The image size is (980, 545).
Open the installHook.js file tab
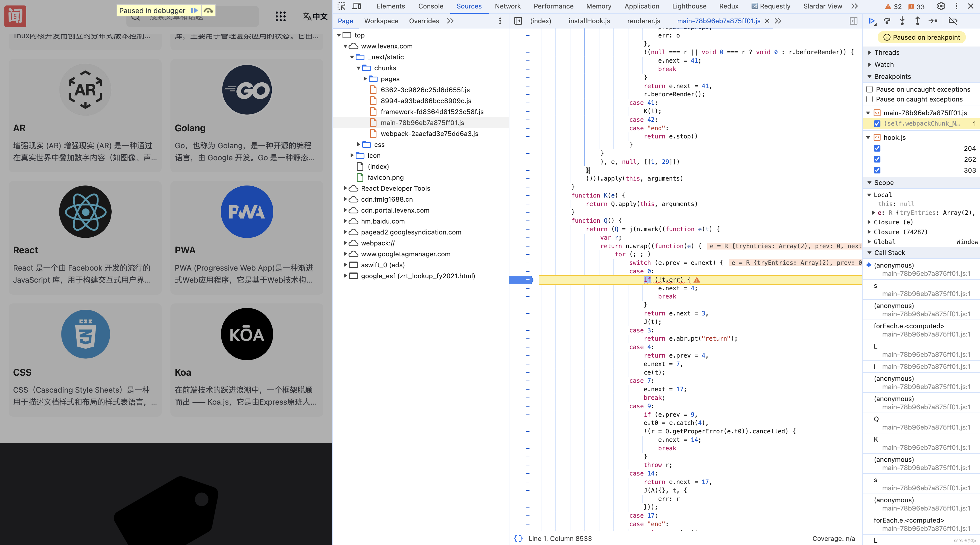pos(589,21)
